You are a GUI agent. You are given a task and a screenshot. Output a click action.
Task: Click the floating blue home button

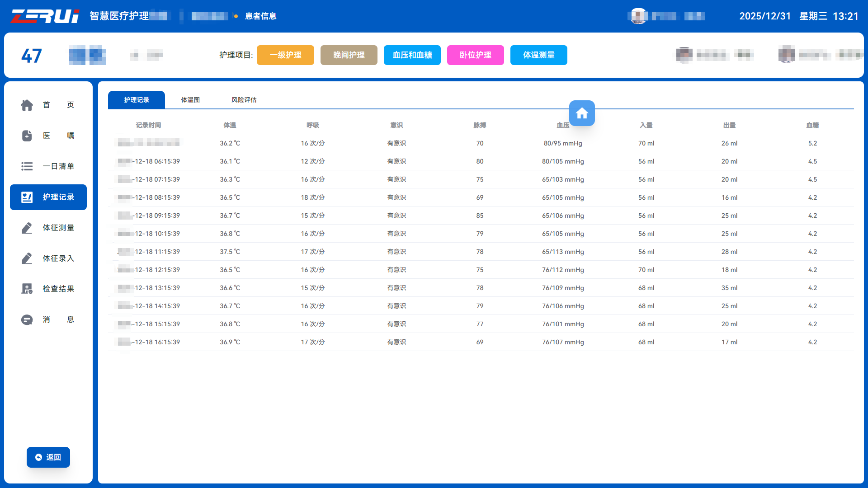tap(582, 113)
